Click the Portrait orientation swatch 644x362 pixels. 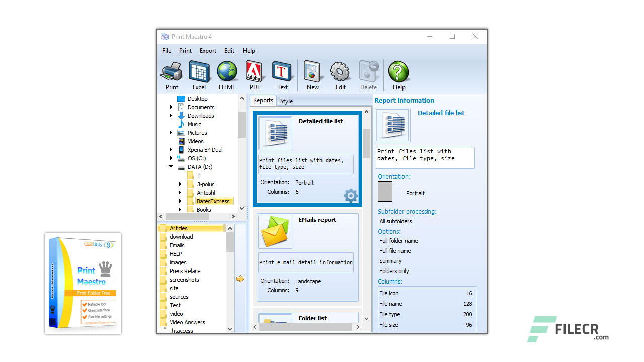(x=385, y=192)
